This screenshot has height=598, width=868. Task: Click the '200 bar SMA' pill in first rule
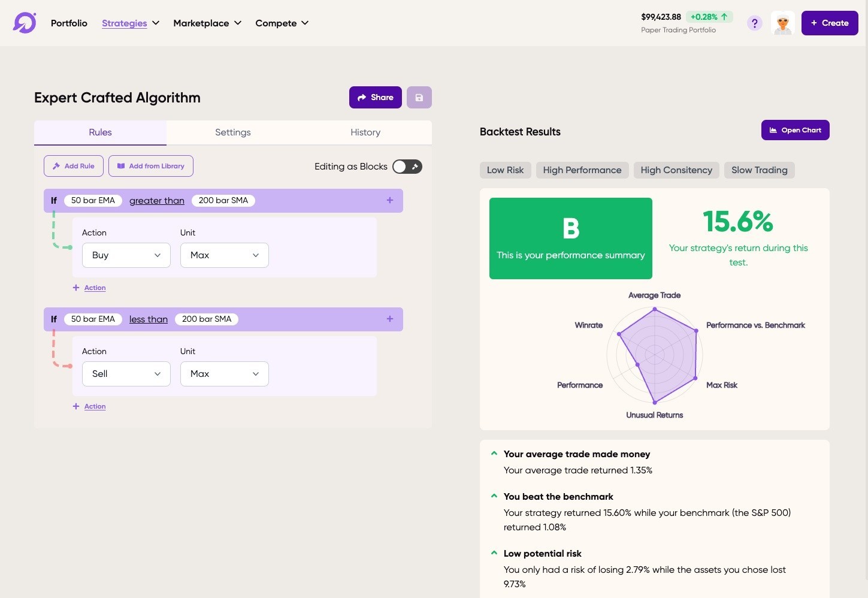coord(223,201)
